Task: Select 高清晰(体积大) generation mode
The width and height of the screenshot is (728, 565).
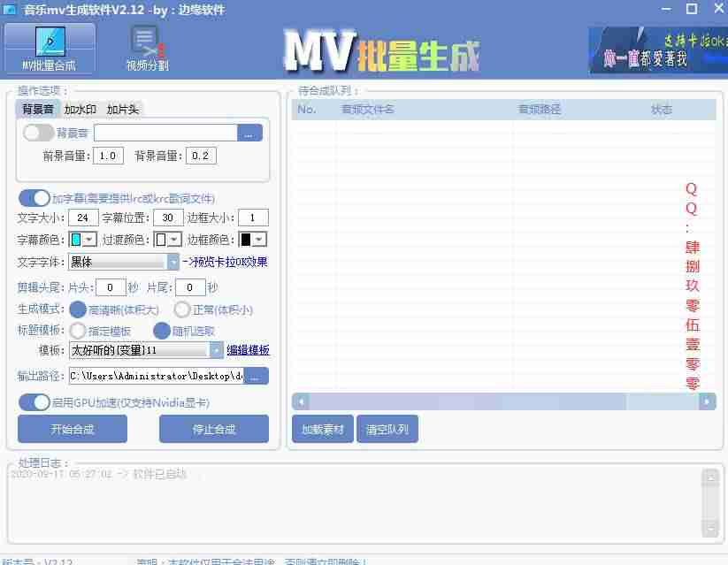Action: point(78,309)
